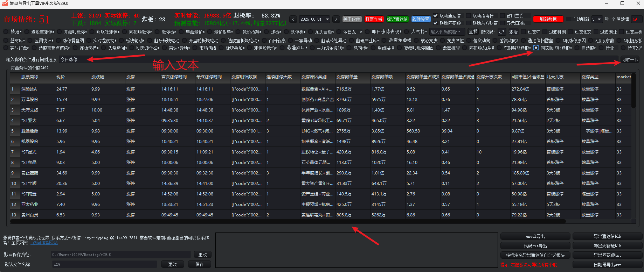Select the 同花顺涨停* radio option
Image resolution: width=644 pixels, height=272 pixels.
124,32
